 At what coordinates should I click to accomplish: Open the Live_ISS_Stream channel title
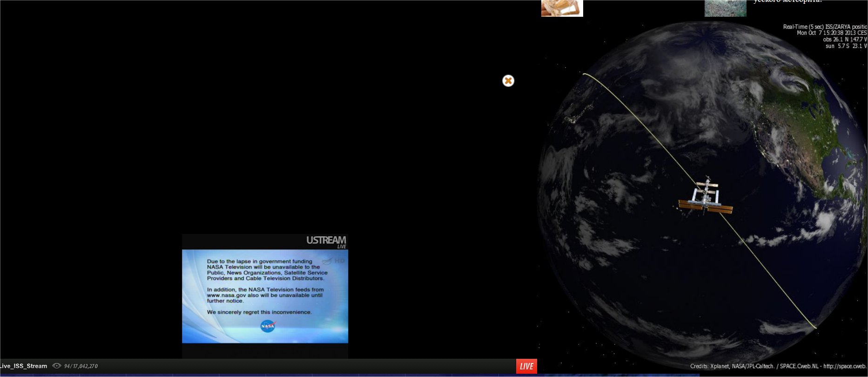[24, 366]
